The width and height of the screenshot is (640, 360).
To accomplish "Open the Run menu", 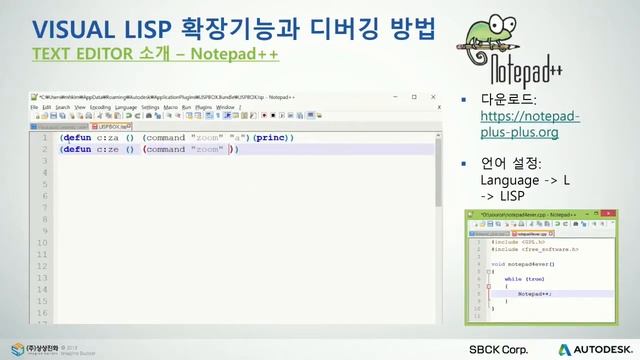I will tap(187, 107).
